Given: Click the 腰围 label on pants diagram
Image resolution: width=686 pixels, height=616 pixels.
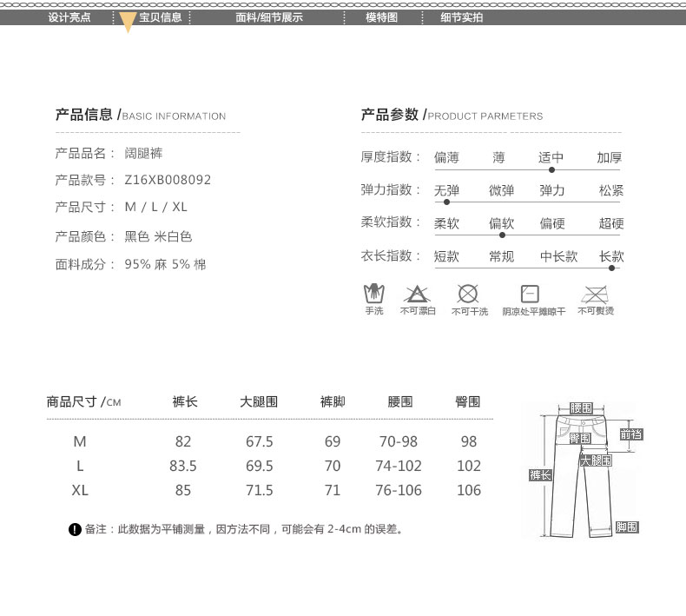Looking at the screenshot, I should 581,408.
